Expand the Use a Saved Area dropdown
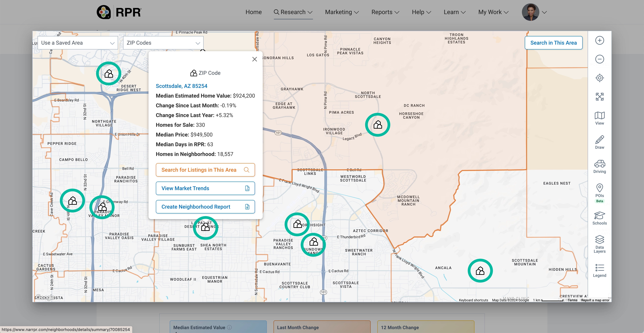644x333 pixels. point(78,43)
